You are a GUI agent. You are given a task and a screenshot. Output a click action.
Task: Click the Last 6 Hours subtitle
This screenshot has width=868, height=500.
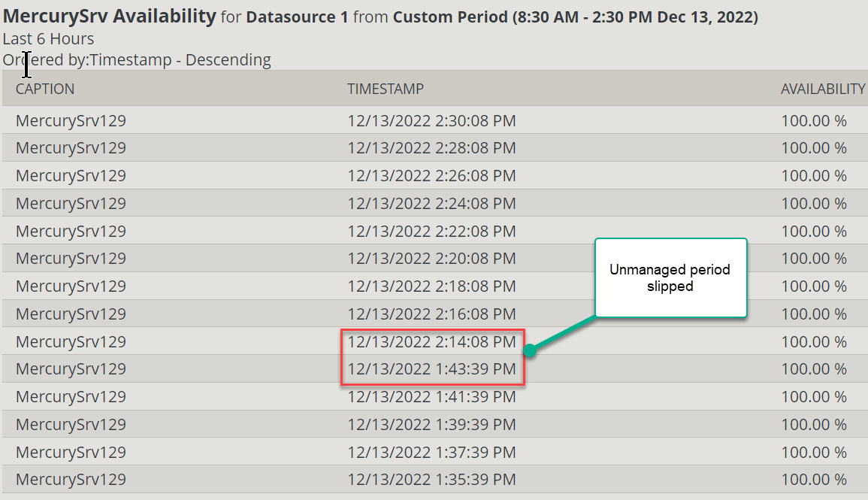[48, 39]
